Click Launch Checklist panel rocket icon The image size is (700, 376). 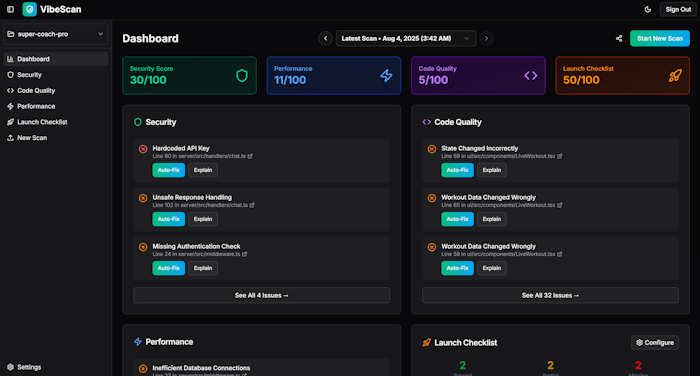[426, 343]
